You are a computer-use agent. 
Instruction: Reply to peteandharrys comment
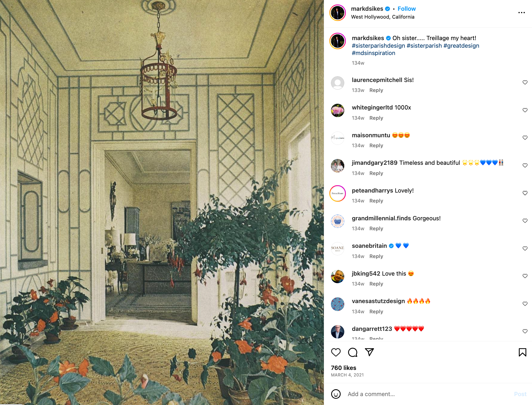(376, 201)
